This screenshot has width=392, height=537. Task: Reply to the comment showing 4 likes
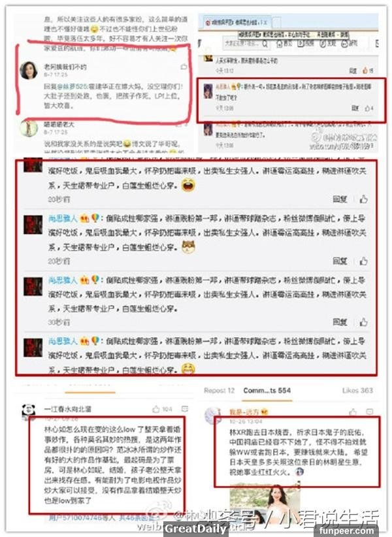tap(355, 108)
